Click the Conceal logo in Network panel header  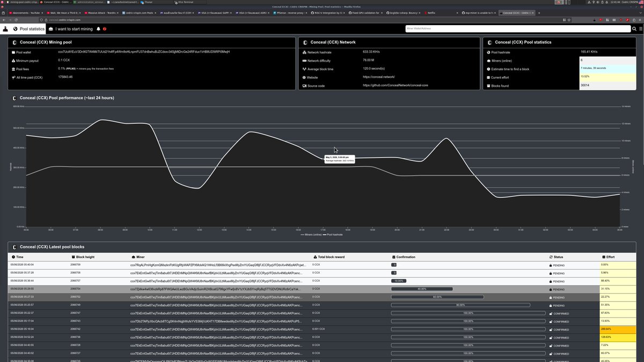pos(305,42)
